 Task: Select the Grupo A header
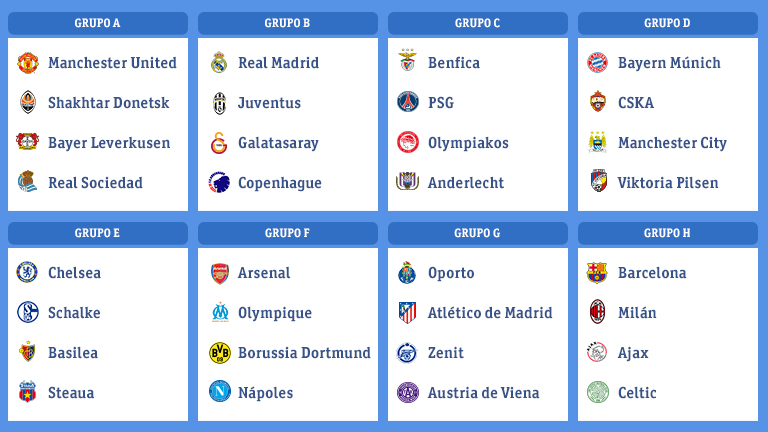pos(98,23)
